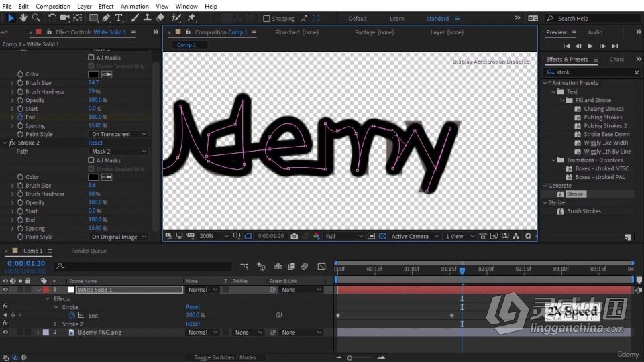Switch to the Learn workspace

396,19
